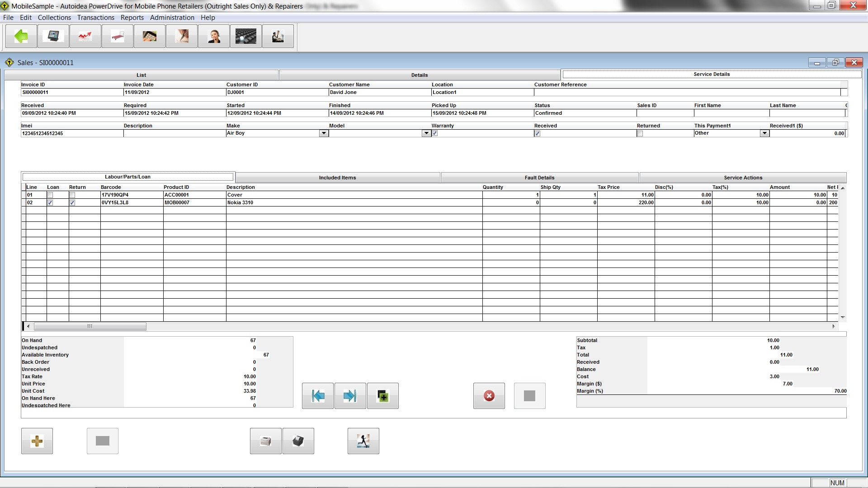Expand the This Payment1 dropdown

pos(764,133)
